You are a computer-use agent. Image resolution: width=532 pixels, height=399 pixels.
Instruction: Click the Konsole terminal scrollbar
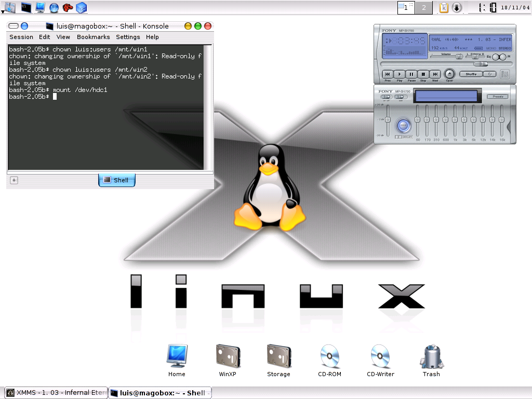click(208, 107)
